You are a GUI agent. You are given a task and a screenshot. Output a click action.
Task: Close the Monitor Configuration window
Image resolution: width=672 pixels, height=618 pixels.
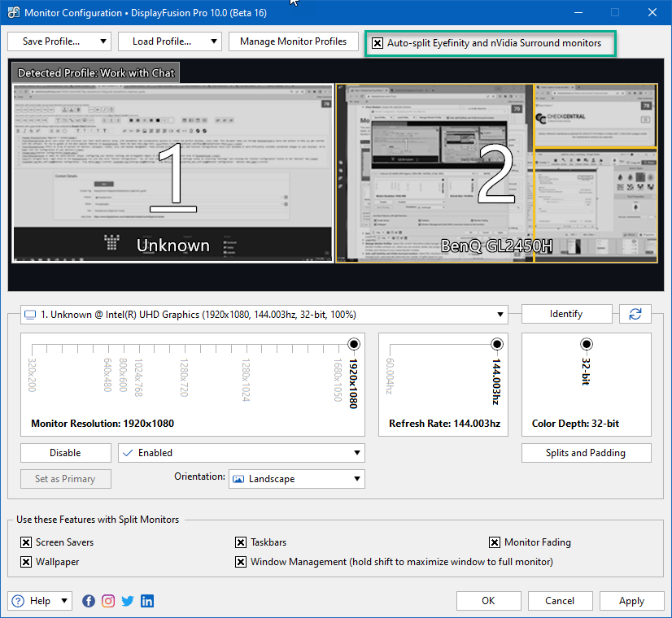click(x=652, y=12)
